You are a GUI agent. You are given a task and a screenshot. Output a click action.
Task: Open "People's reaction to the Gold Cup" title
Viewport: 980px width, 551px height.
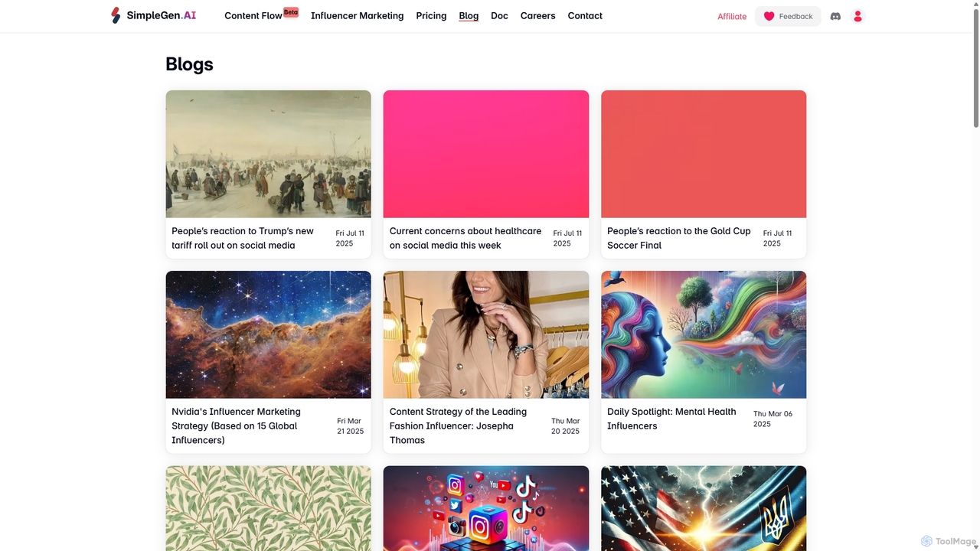tap(679, 238)
